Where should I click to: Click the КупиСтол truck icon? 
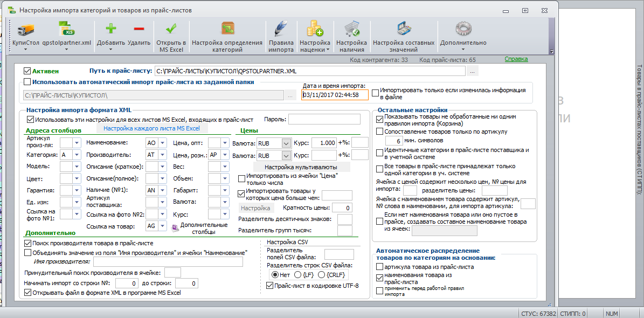click(x=25, y=30)
